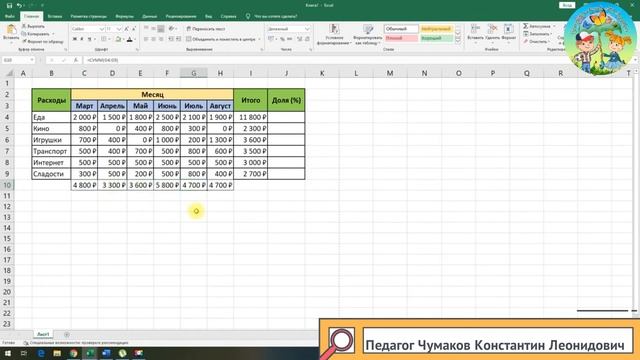Click the Fill (Заполнить) button
Viewport: 640px width, 360px height.
537,34
